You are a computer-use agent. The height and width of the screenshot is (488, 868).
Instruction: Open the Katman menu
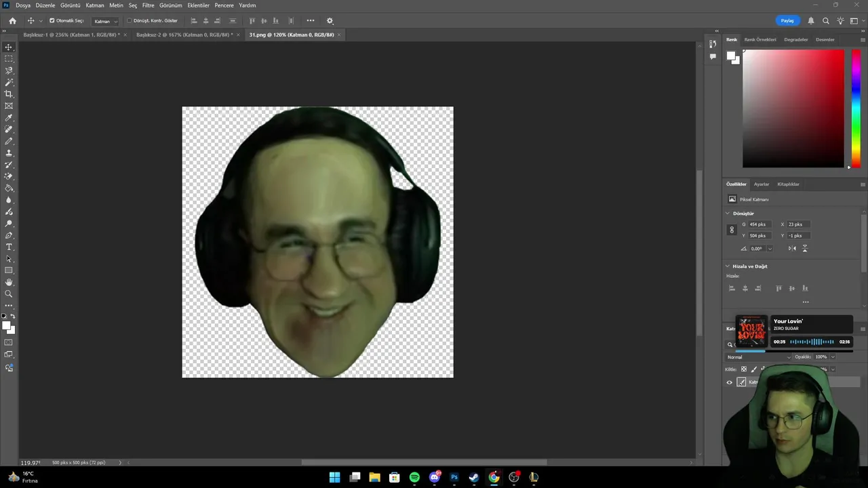[95, 5]
